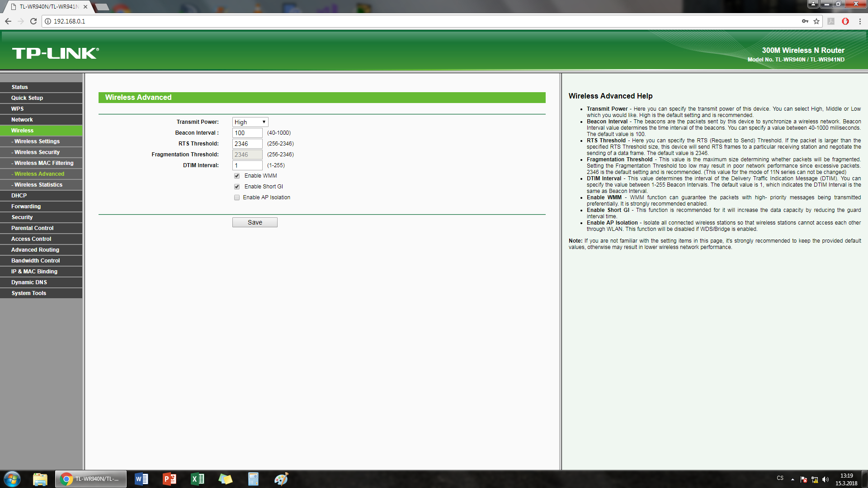Viewport: 868px width, 488px height.
Task: Uncheck Enable WMM checkbox
Action: point(237,176)
